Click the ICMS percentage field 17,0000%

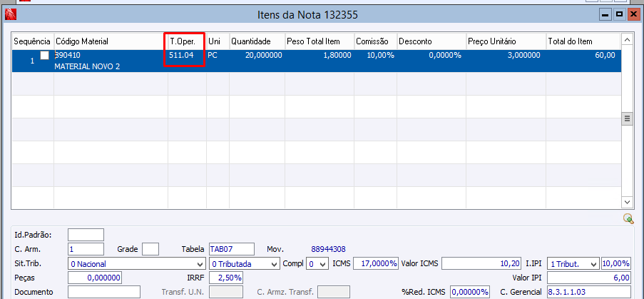click(x=376, y=264)
